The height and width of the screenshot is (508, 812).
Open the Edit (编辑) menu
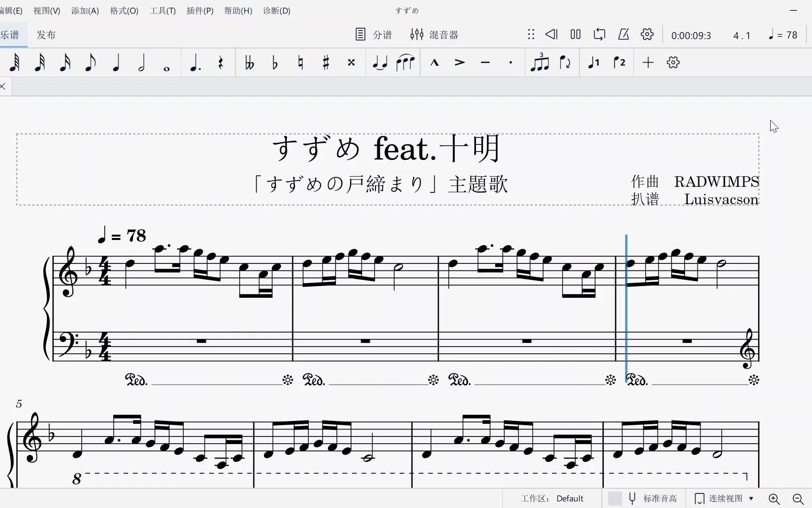10,10
